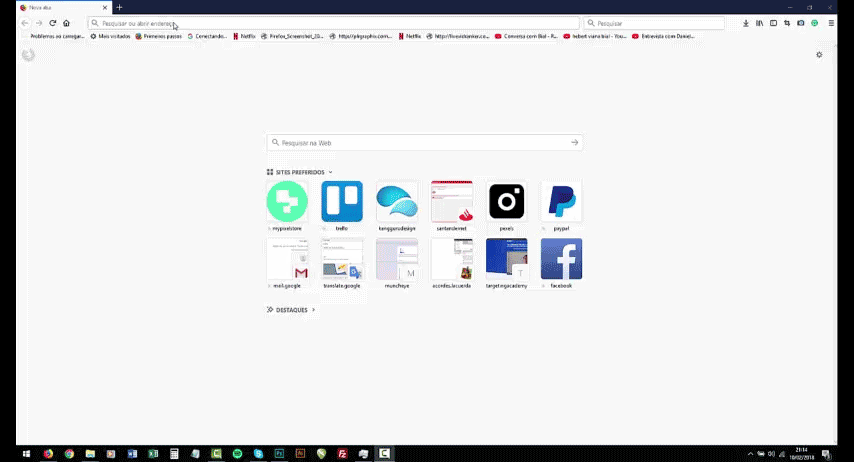Click the taskbar clock showing 21:14

pos(802,454)
